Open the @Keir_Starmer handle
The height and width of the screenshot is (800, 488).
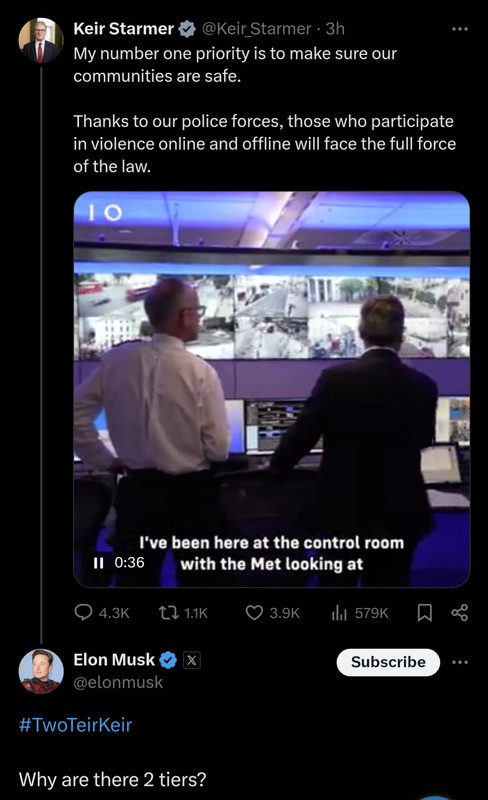[x=257, y=29]
